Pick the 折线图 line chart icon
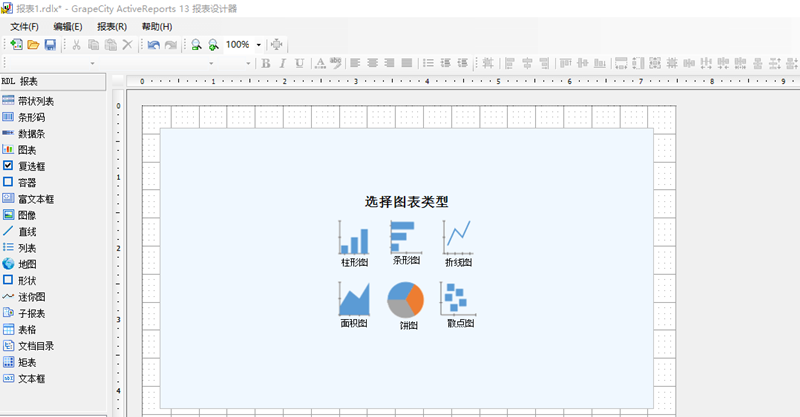Image resolution: width=800 pixels, height=417 pixels. (457, 238)
